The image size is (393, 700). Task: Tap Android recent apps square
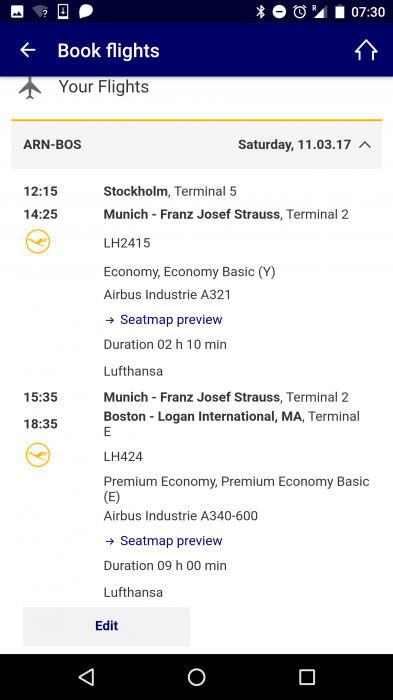click(307, 677)
